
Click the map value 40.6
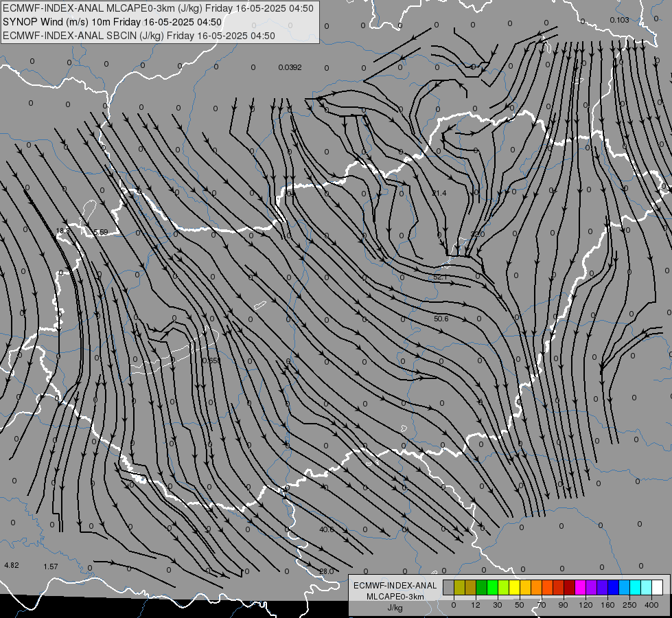click(327, 529)
